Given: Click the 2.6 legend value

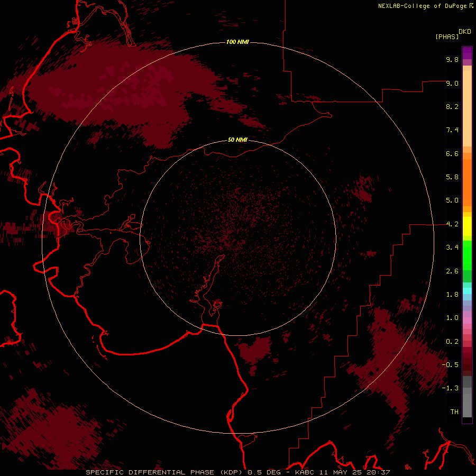Looking at the screenshot, I should 452,271.
